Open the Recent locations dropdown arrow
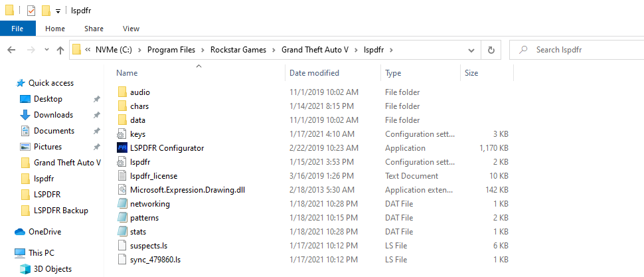Screen dimensions: 644x277 click(x=46, y=50)
